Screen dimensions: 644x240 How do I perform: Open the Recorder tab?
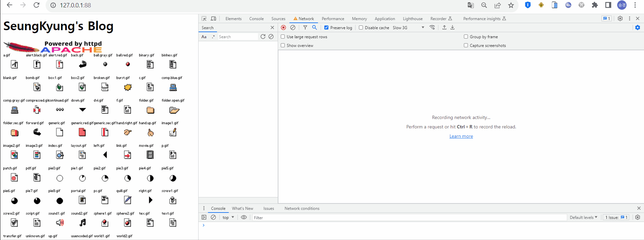(441, 19)
